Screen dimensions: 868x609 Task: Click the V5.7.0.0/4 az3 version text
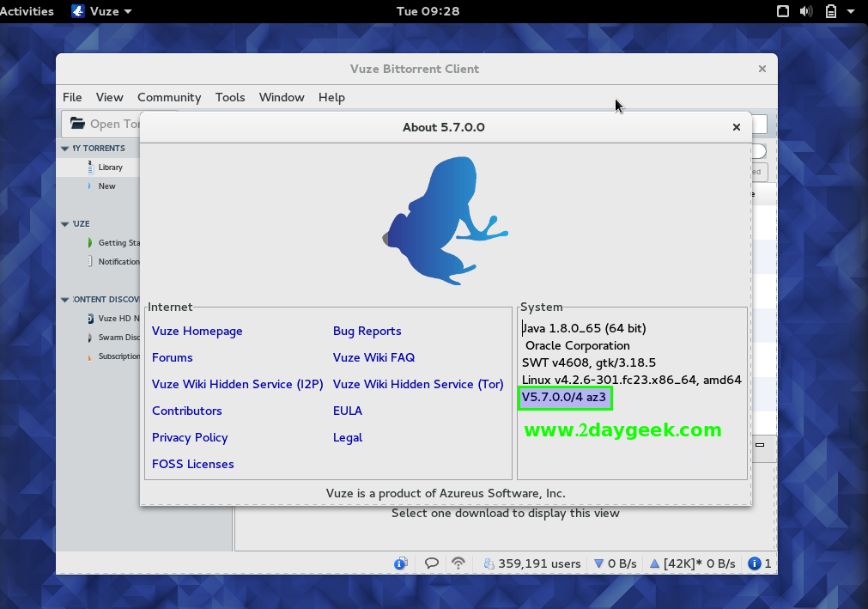pos(564,397)
